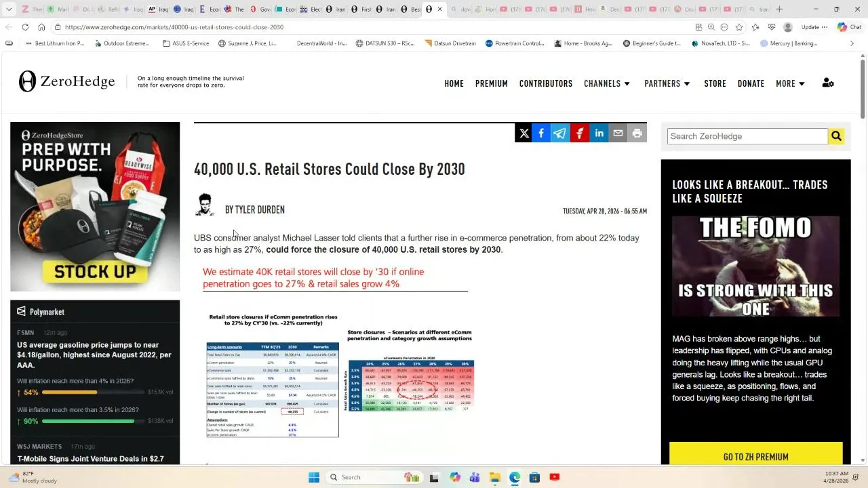Refresh the page in browser toolbar
Screen dimensions: 868x488
tap(25, 27)
